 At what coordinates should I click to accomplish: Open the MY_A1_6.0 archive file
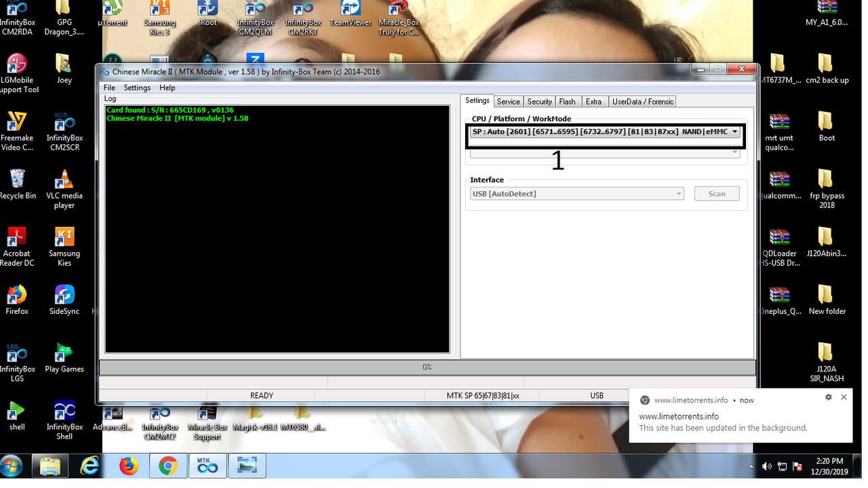[827, 14]
